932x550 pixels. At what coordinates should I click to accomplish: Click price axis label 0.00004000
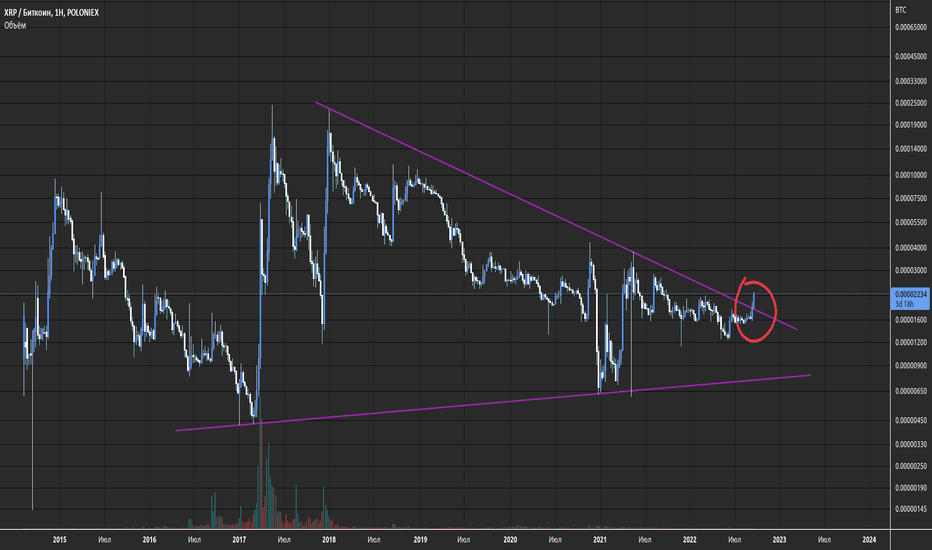point(911,247)
